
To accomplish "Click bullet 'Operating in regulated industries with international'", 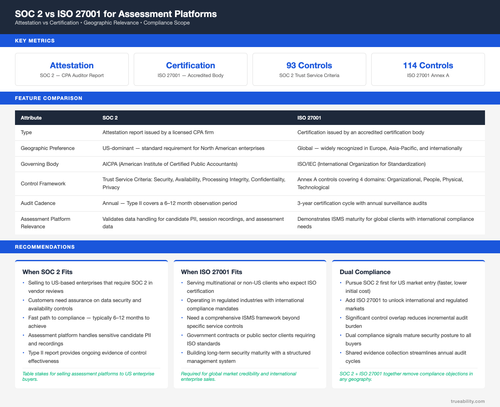I will 245,304.
